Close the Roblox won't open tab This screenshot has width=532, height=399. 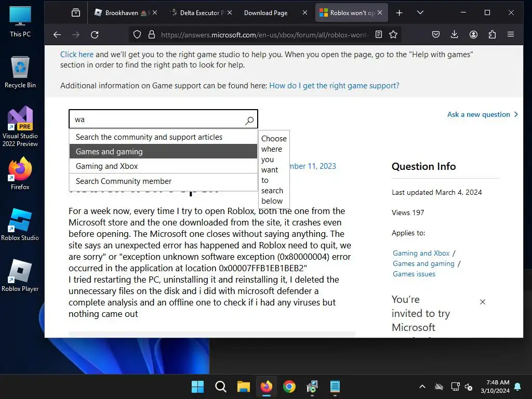click(380, 12)
